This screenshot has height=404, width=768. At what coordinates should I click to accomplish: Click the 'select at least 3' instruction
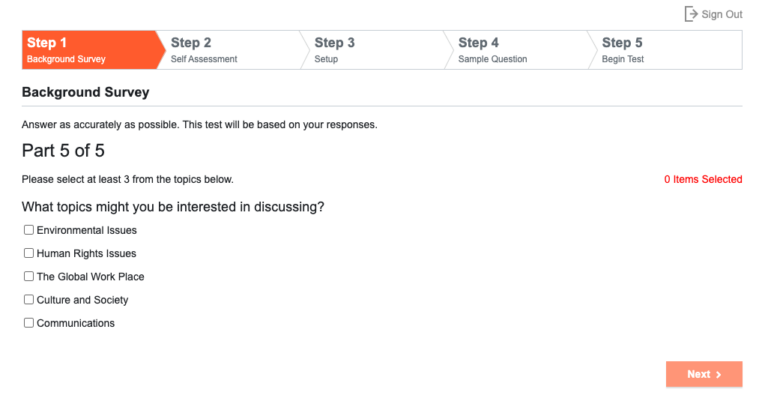pyautogui.click(x=127, y=179)
